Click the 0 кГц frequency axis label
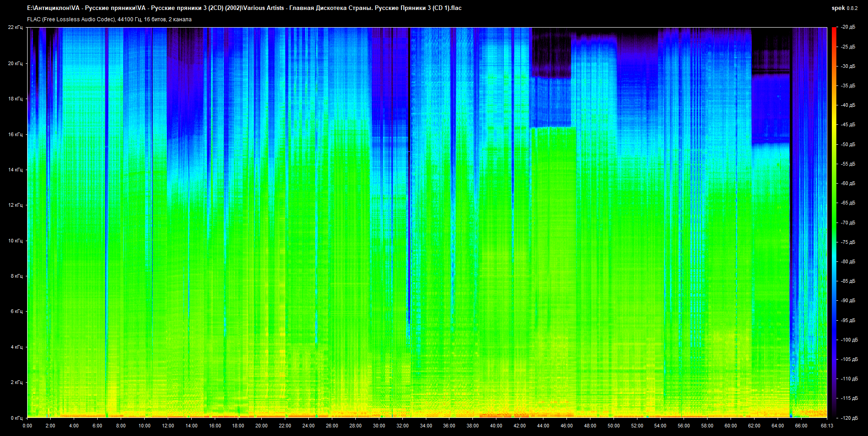868x436 pixels. [16, 418]
